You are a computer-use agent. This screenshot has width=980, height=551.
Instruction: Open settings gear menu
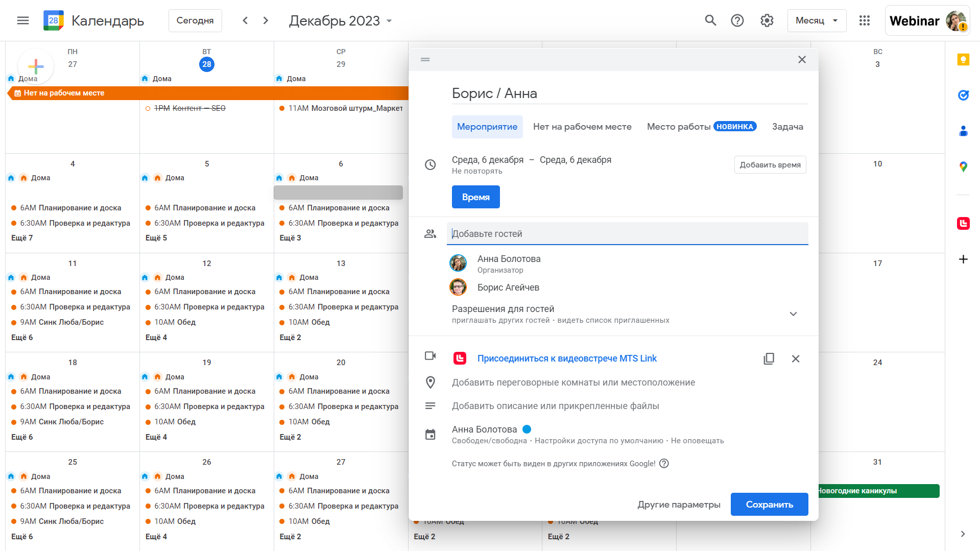(767, 20)
